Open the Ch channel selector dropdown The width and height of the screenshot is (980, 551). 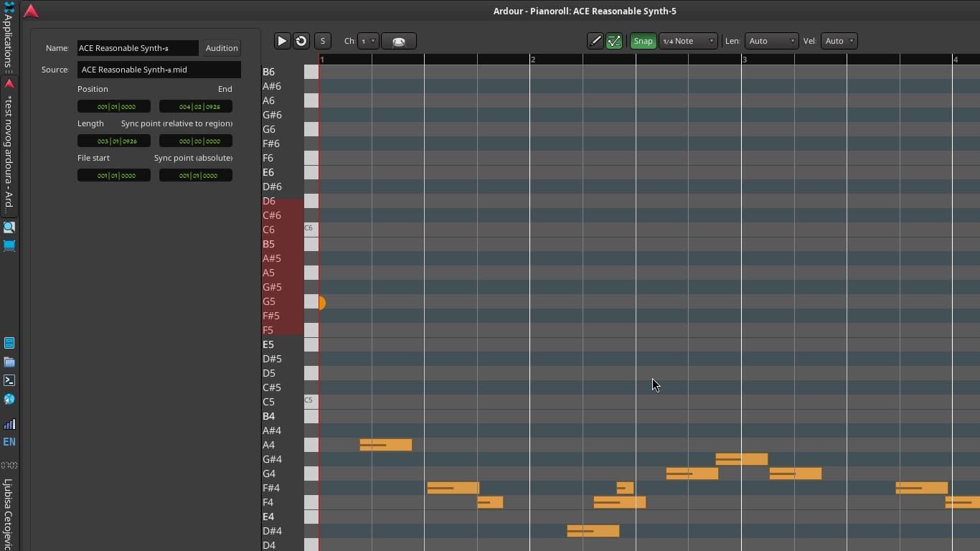coord(367,41)
